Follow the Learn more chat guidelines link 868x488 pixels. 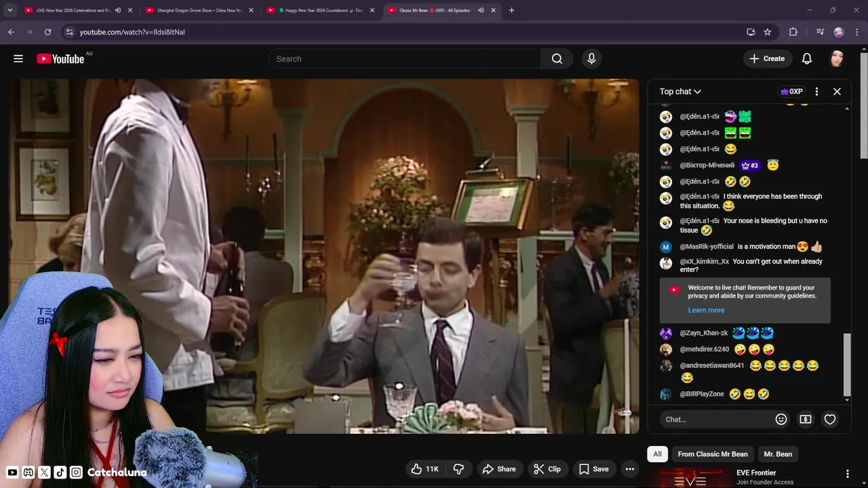(706, 310)
